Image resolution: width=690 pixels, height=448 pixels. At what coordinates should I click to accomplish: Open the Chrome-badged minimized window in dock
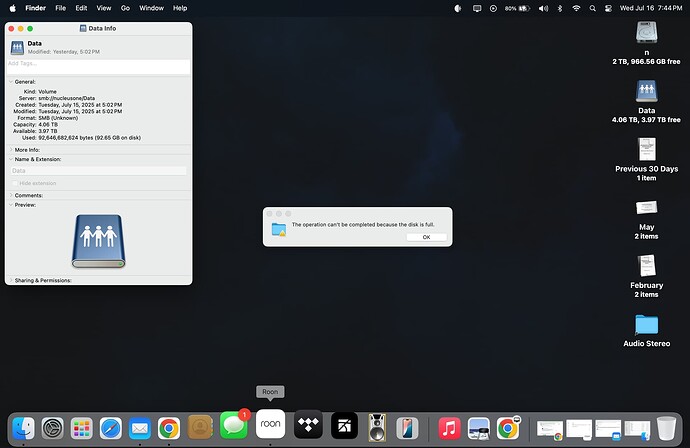click(x=550, y=430)
